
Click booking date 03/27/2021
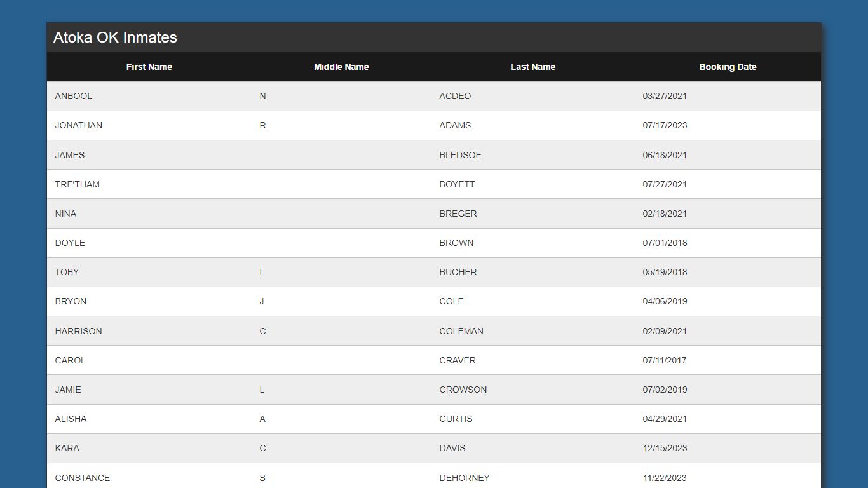(x=665, y=96)
